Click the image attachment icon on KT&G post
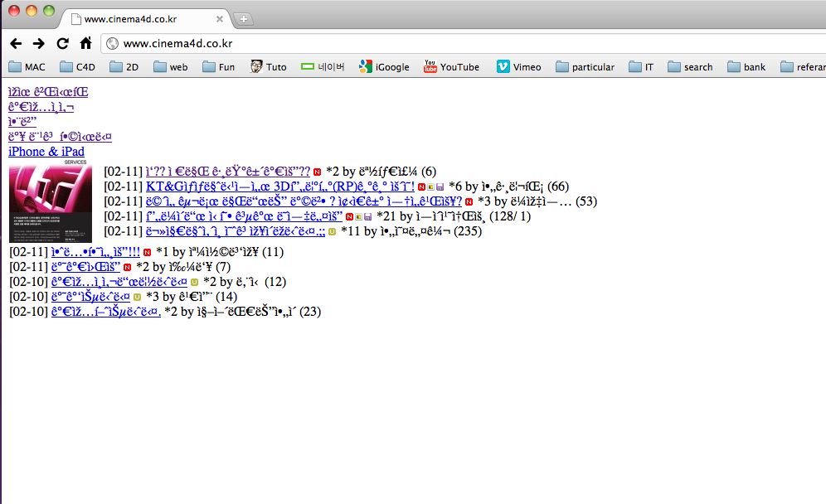826x504 pixels. point(430,187)
